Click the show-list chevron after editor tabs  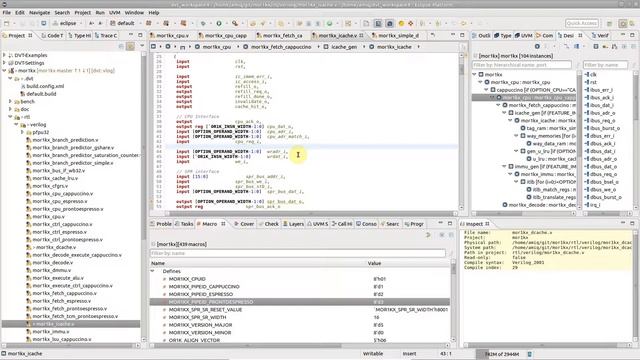click(433, 36)
